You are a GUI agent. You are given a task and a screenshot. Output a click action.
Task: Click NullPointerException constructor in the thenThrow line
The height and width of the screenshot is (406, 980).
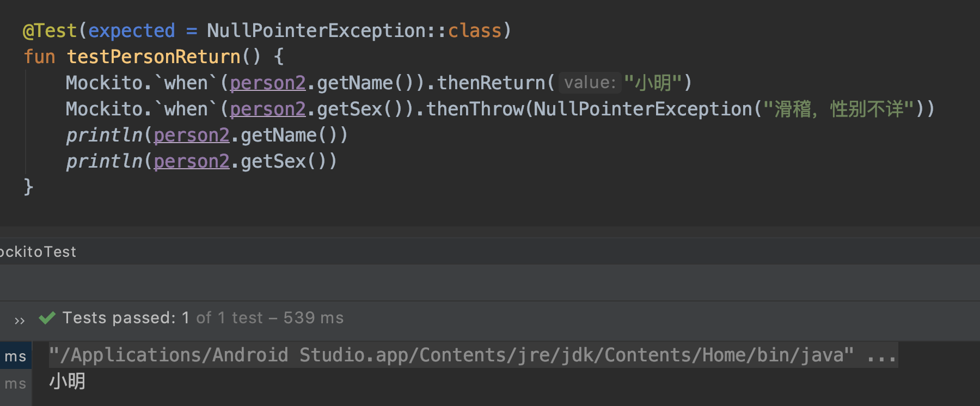(x=643, y=109)
